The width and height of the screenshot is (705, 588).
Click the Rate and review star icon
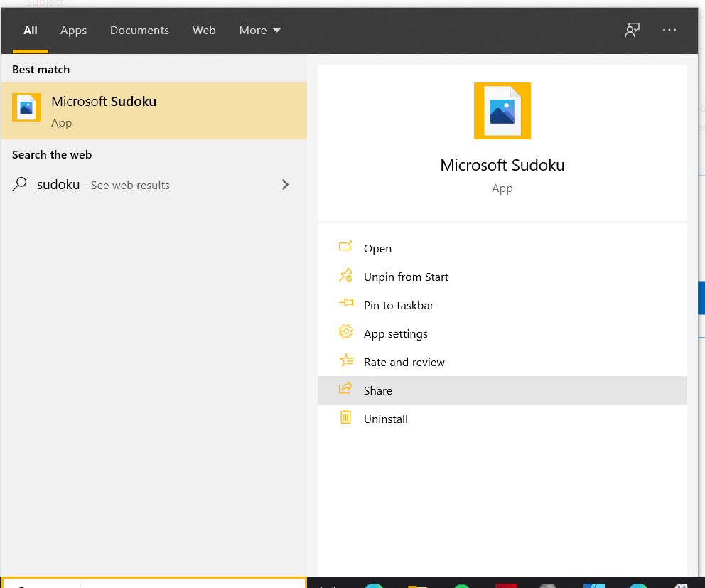point(346,360)
